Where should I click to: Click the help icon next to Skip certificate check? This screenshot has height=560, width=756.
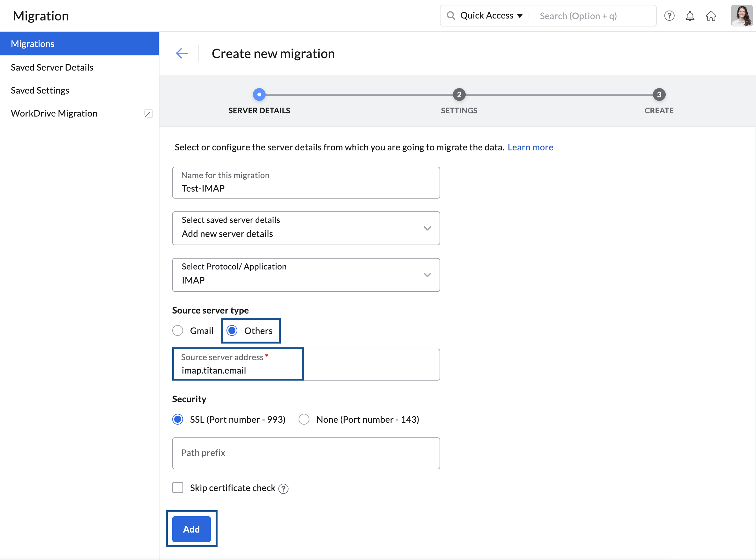[284, 488]
